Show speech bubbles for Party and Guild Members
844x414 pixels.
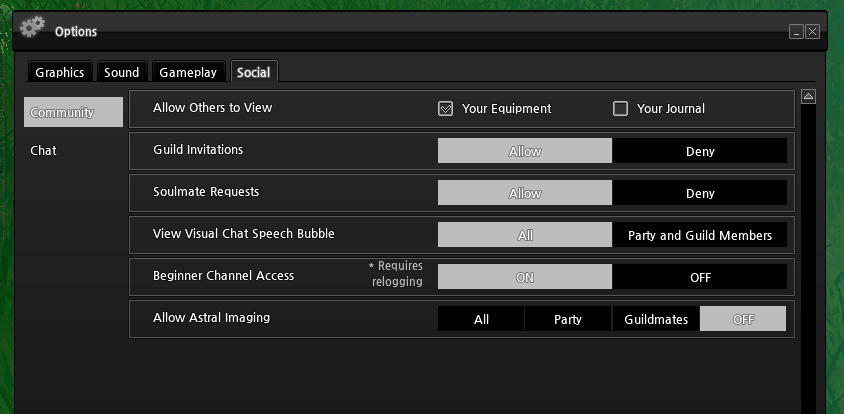(699, 235)
